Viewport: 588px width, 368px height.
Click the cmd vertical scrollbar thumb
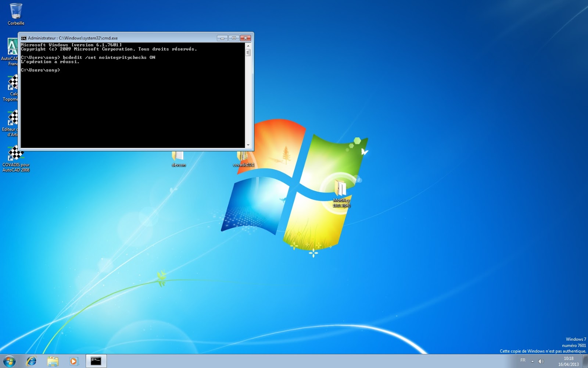(x=248, y=53)
